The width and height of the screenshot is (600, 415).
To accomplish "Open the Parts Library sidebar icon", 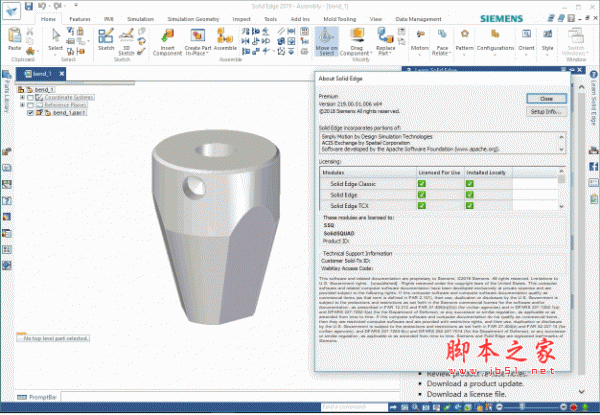I will (7, 75).
